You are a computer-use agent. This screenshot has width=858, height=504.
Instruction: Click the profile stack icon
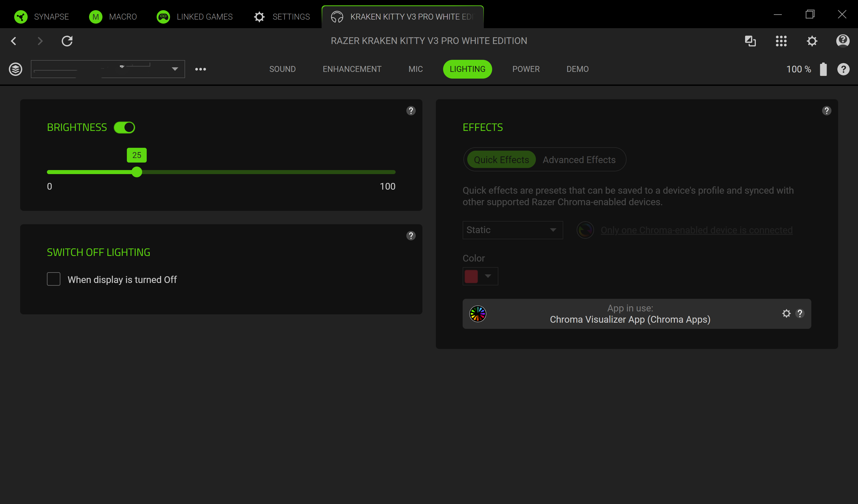click(15, 69)
